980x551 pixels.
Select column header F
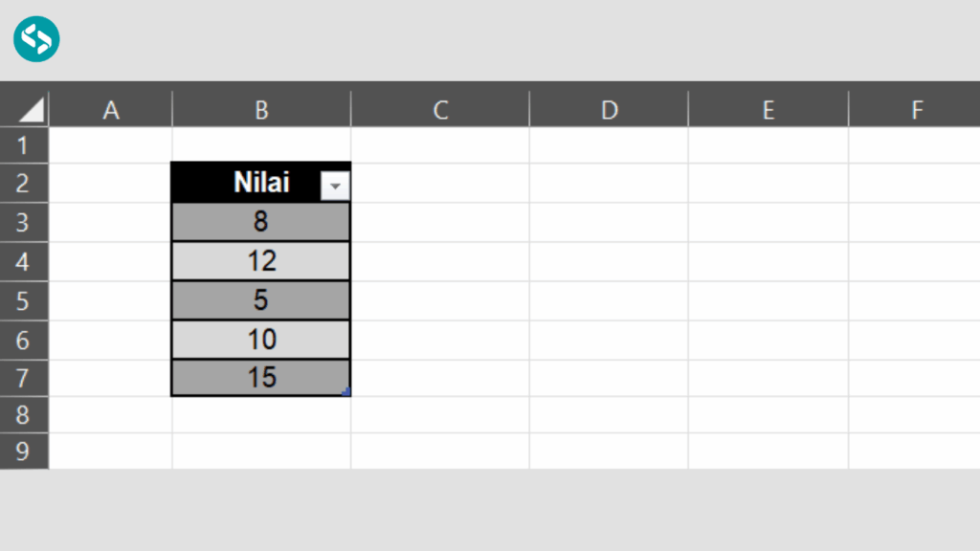(917, 109)
